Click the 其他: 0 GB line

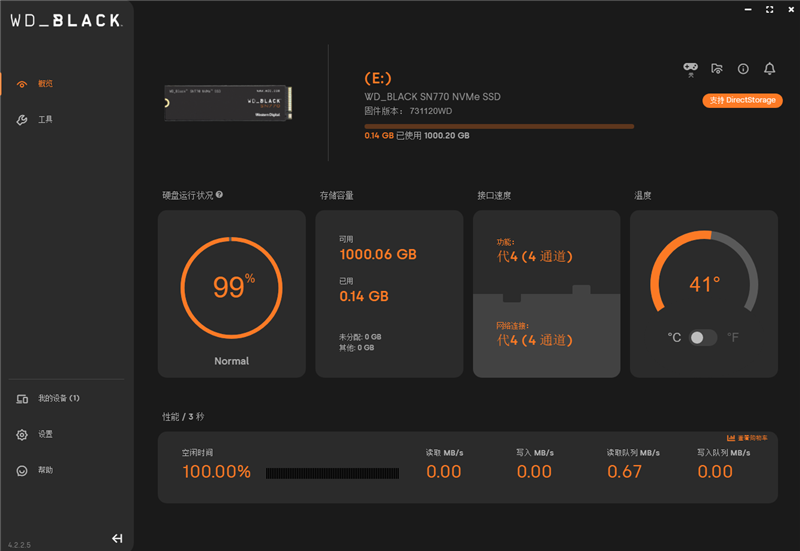click(357, 348)
